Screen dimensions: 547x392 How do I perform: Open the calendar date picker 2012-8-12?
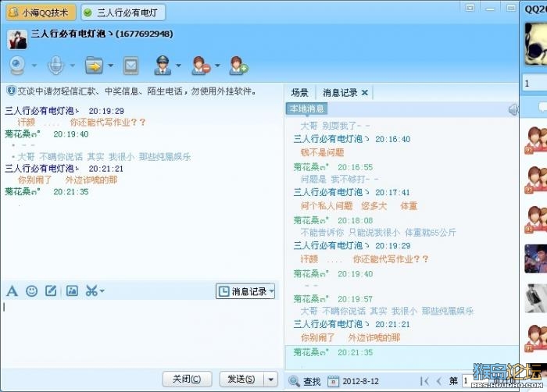point(353,382)
